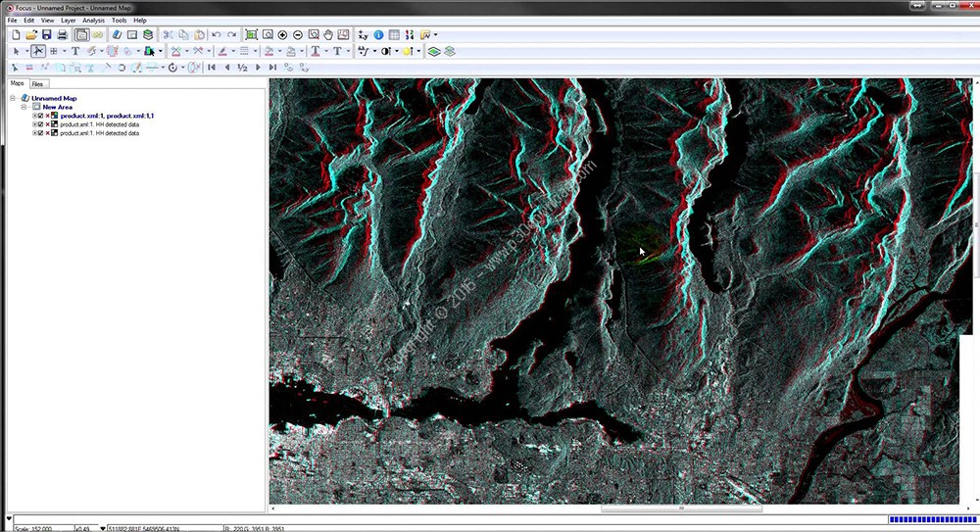Switch to the Files tab
The width and height of the screenshot is (980, 532).
pyautogui.click(x=38, y=84)
